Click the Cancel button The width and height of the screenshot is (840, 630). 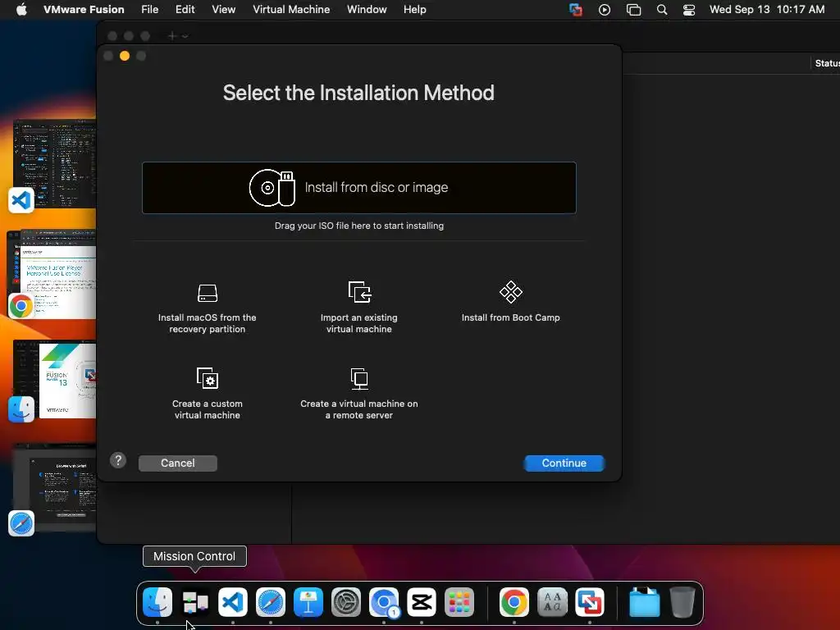(178, 463)
